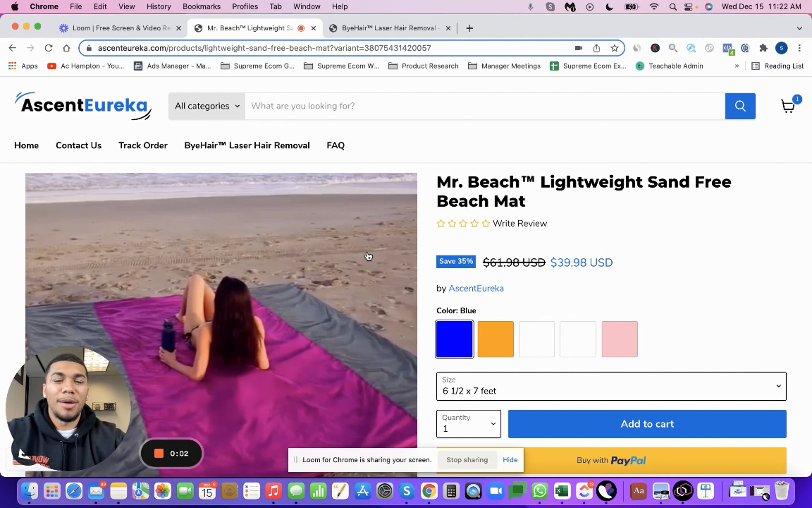Click the Add to cart button
Viewport: 812px width, 508px height.
647,424
